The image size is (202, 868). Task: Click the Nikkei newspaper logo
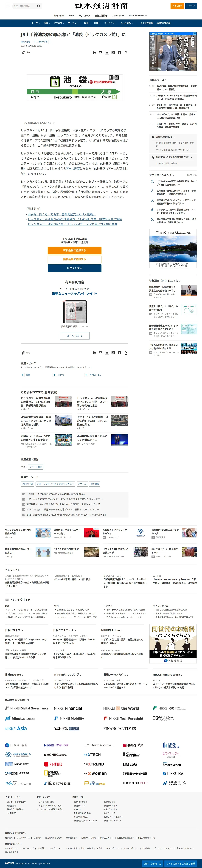pos(101,6)
